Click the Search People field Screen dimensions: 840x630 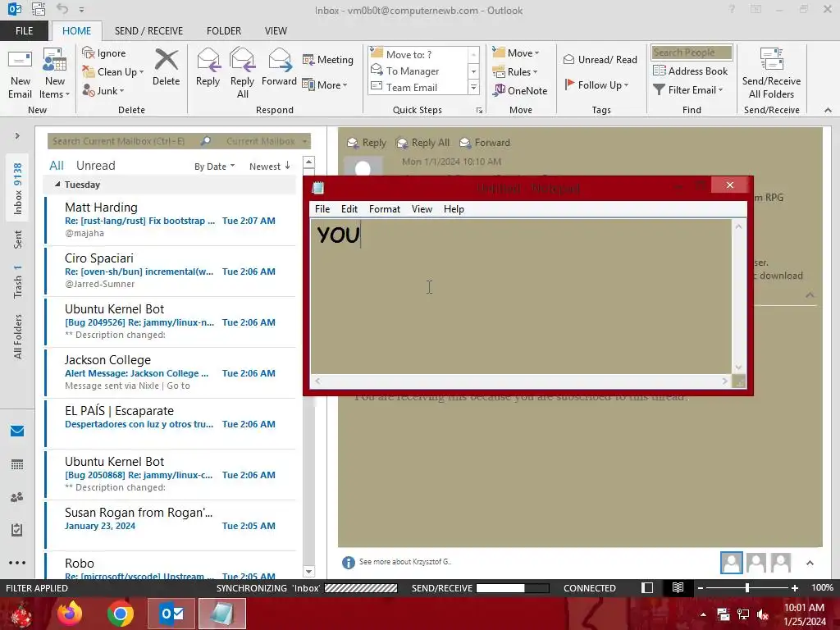692,52
